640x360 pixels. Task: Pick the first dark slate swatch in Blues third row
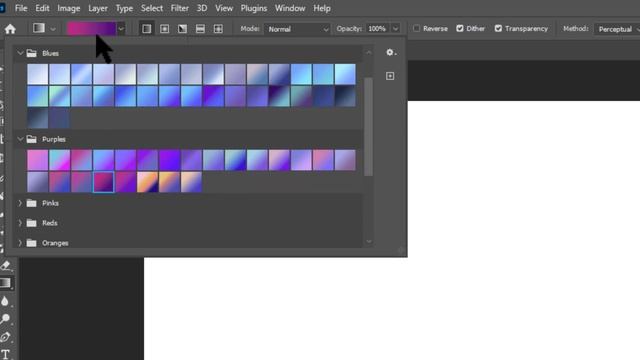38,118
